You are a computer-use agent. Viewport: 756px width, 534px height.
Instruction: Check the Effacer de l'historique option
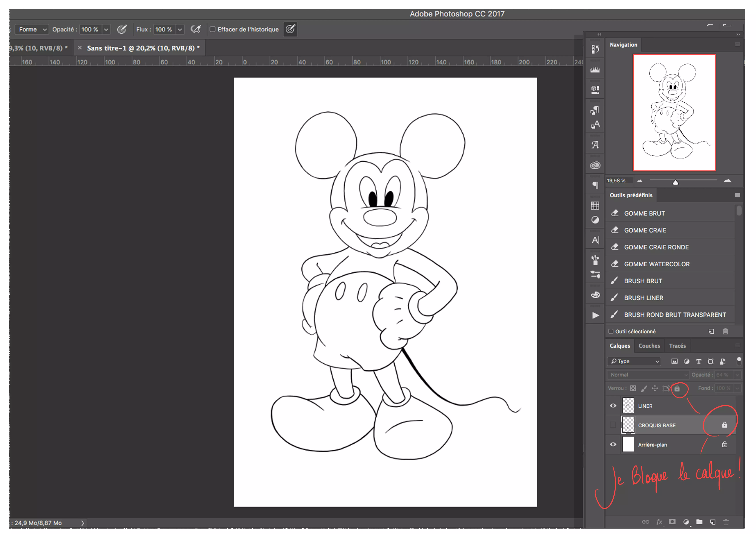tap(213, 29)
